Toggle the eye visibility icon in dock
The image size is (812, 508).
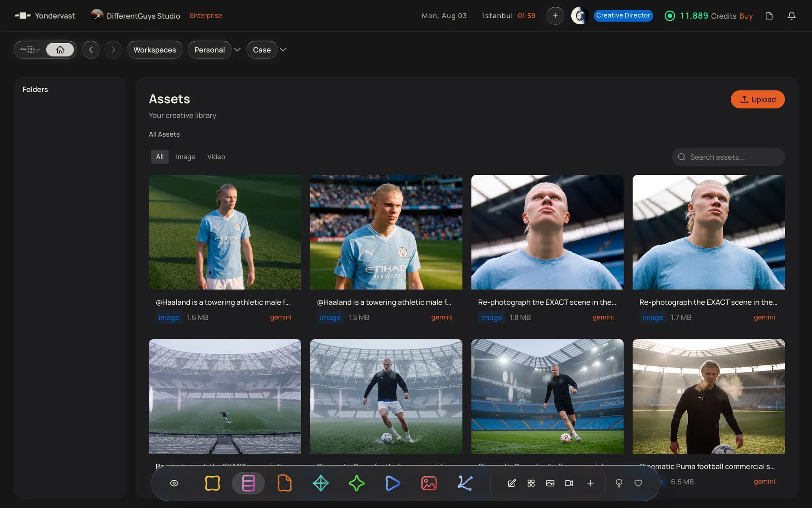tap(174, 483)
